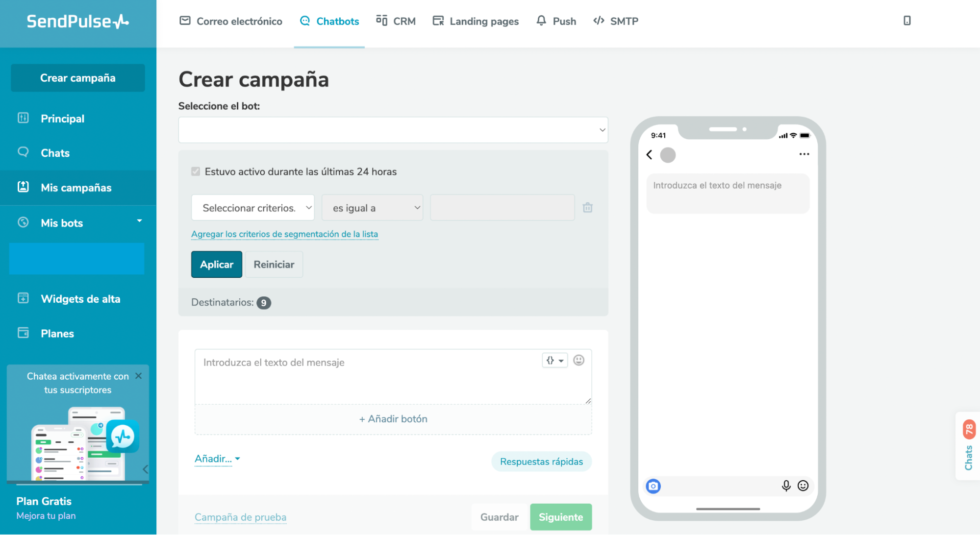Open the 'Seleccione el bot' dropdown
Screen dimensions: 980x535
click(393, 130)
